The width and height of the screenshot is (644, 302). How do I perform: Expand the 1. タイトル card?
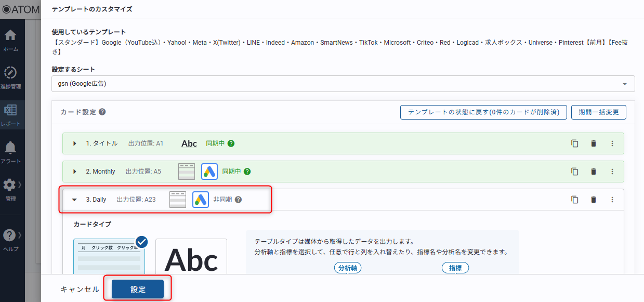click(75, 143)
